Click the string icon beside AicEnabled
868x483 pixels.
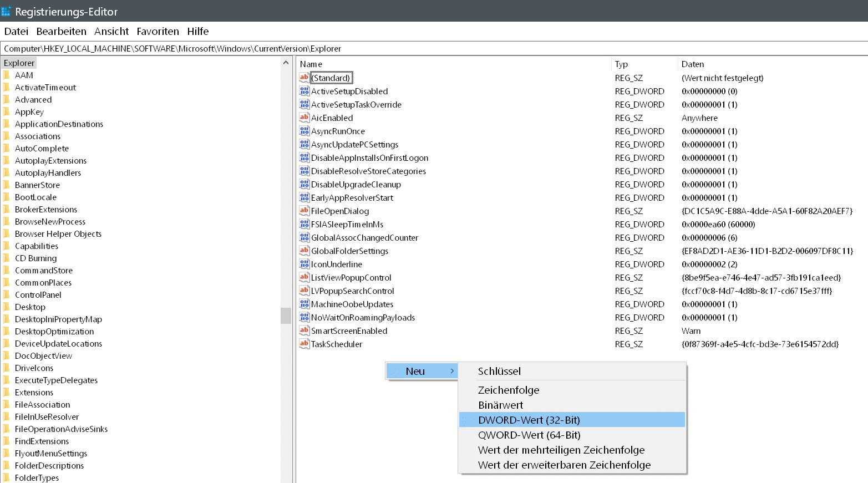[304, 118]
